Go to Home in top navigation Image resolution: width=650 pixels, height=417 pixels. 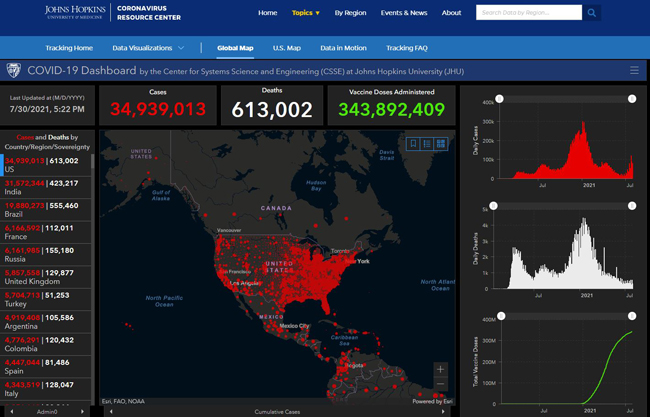point(267,13)
